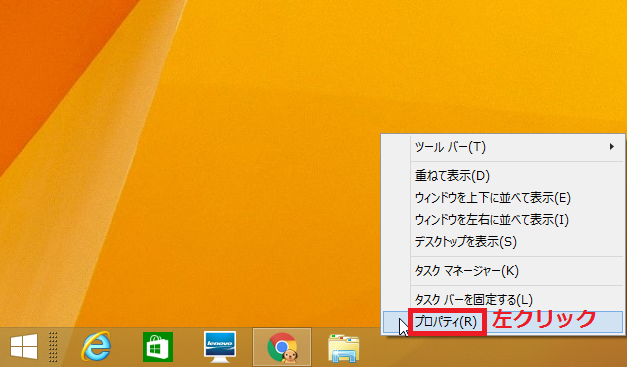Open File Explorer from the taskbar

coord(343,348)
